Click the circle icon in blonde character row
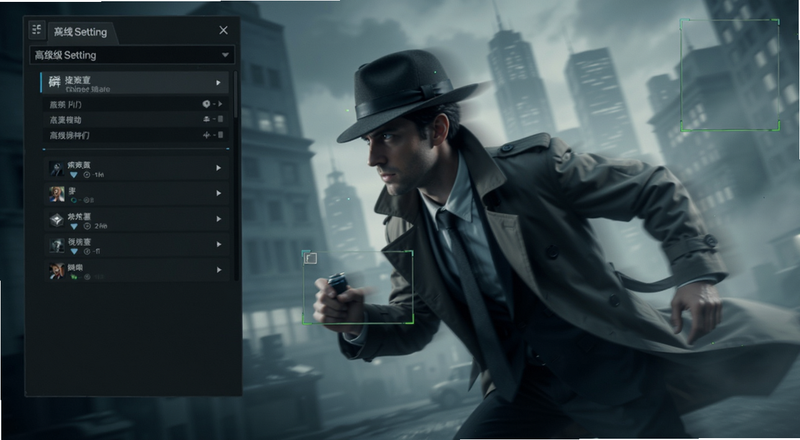This screenshot has width=800, height=440. tap(86, 200)
